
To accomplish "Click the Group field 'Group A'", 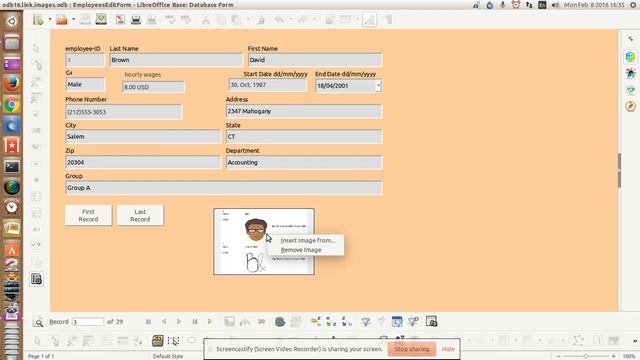I will tap(224, 188).
